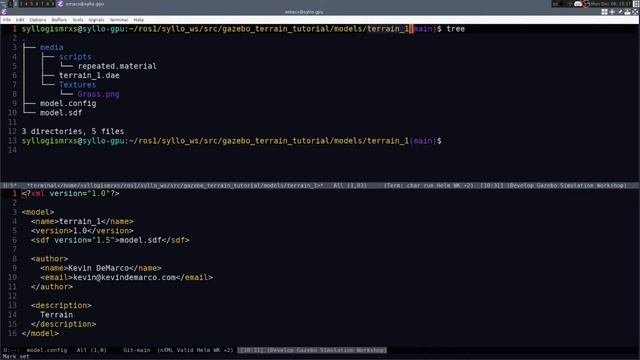Click the Textures directory in tree output
Viewport: 640px width, 360px height.
tap(78, 85)
